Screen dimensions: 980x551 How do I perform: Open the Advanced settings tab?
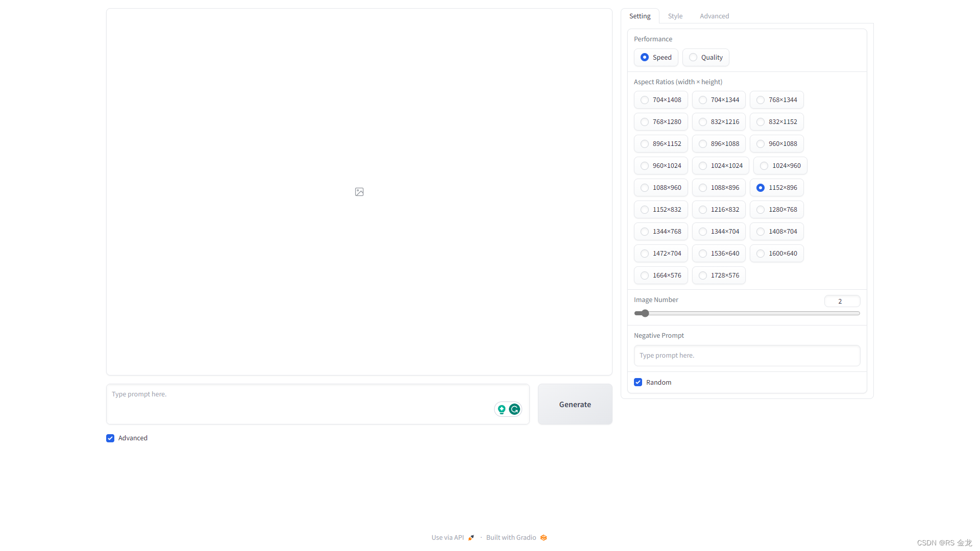click(714, 16)
